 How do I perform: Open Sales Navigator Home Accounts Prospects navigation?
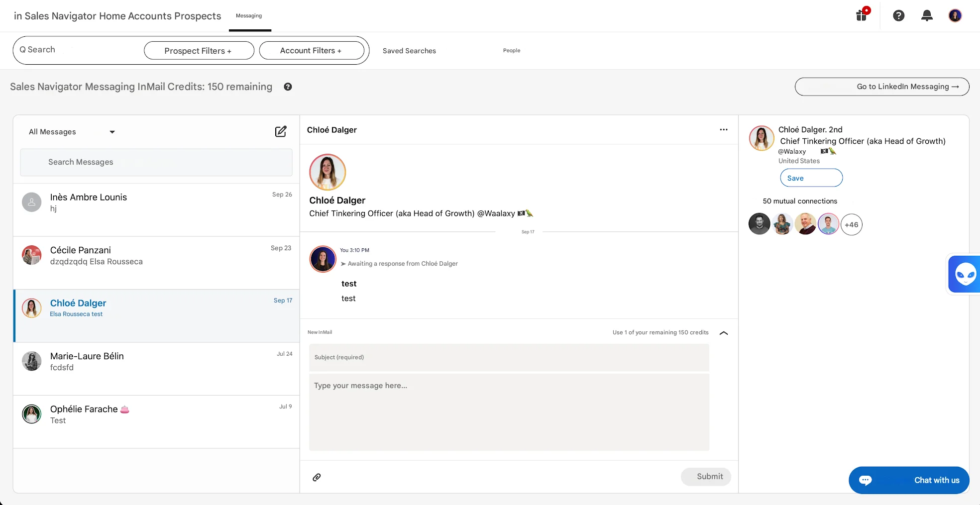[x=117, y=16]
